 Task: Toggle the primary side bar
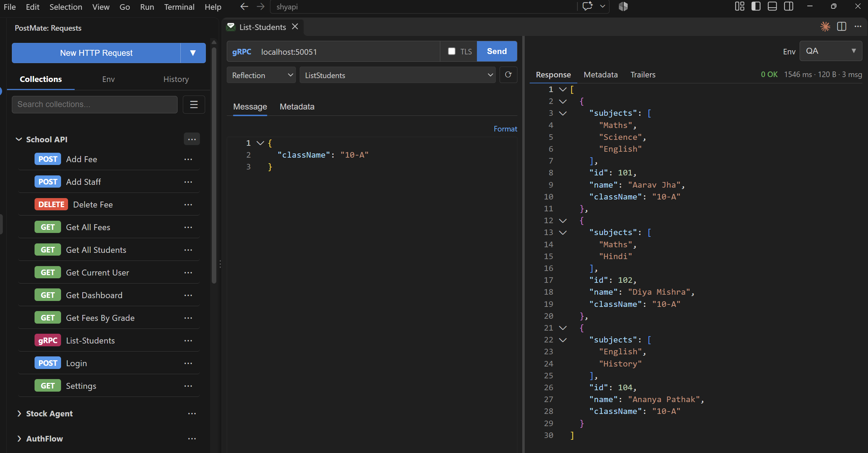[756, 7]
